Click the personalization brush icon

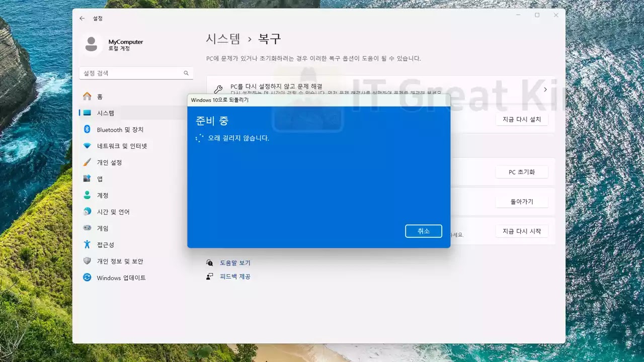(x=87, y=162)
